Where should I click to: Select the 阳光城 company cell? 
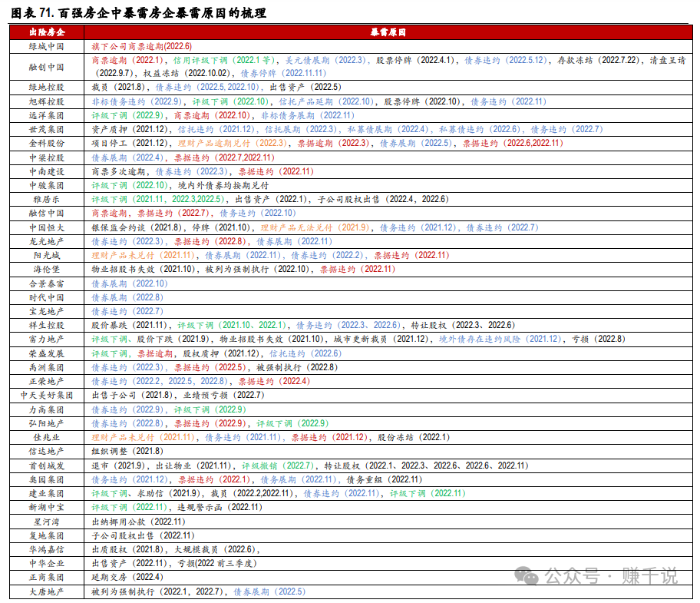point(47,255)
